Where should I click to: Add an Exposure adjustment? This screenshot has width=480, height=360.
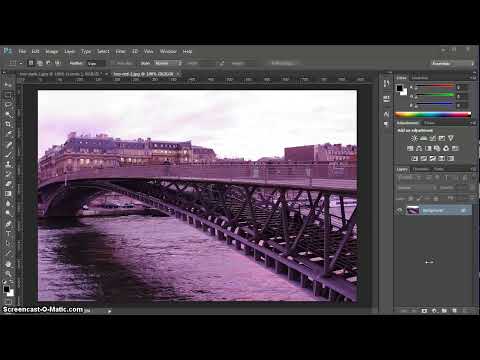(x=442, y=138)
